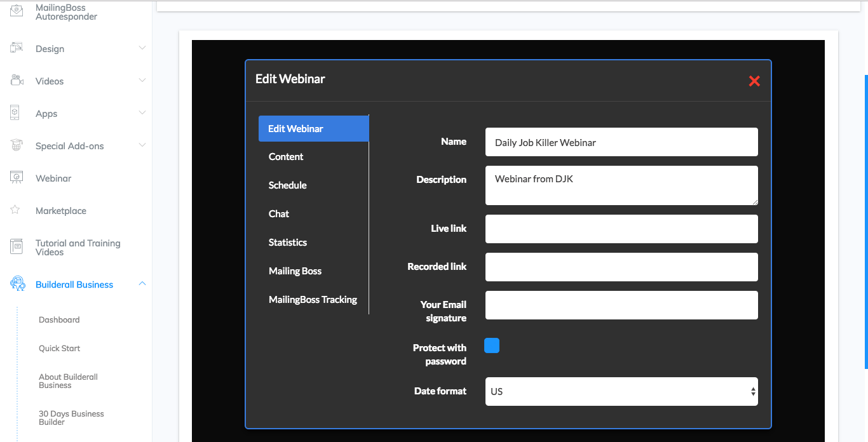Open the Date format dropdown
The height and width of the screenshot is (442, 868).
(x=621, y=392)
